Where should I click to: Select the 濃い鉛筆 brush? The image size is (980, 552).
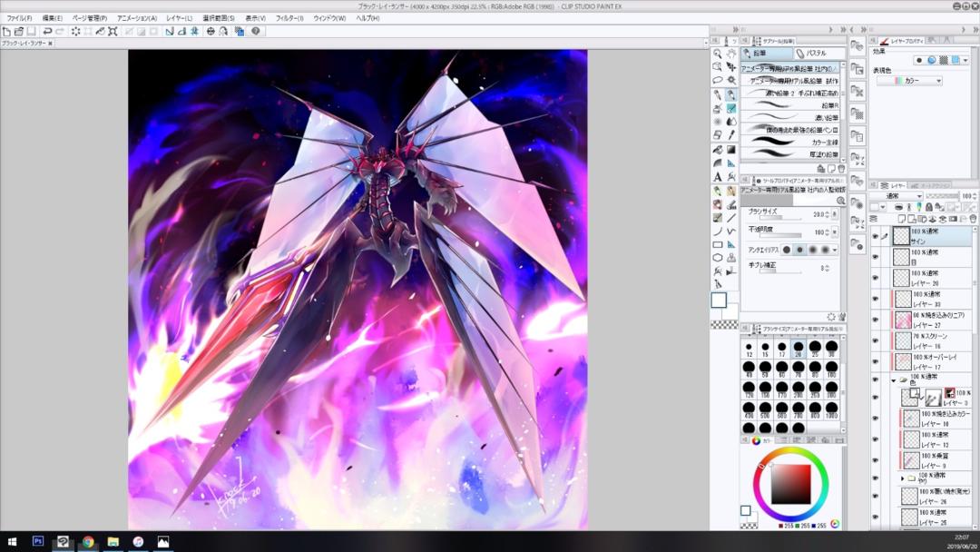pos(790,117)
